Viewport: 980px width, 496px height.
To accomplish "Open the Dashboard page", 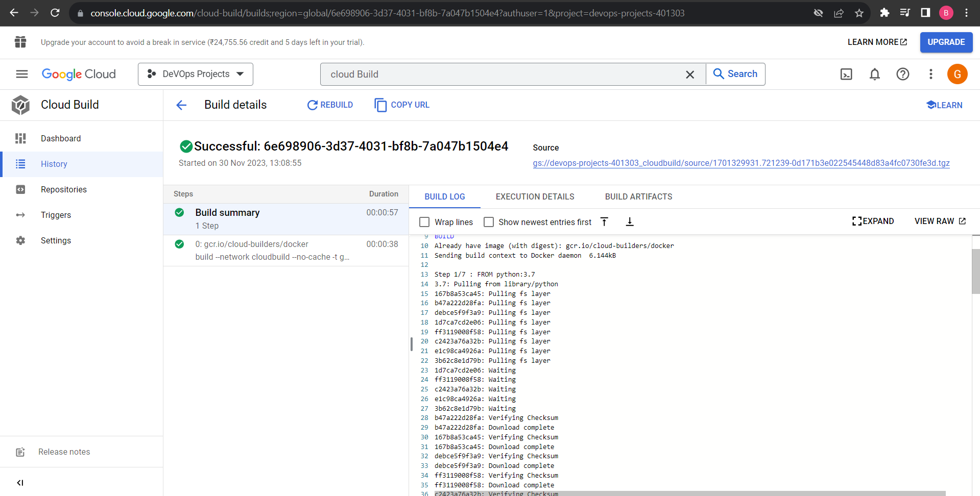I will (x=82, y=138).
